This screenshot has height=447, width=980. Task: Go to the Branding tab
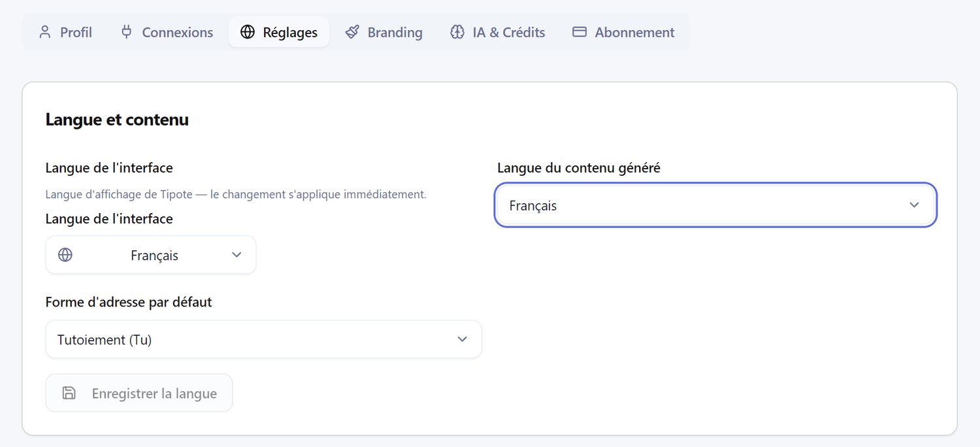click(x=395, y=32)
